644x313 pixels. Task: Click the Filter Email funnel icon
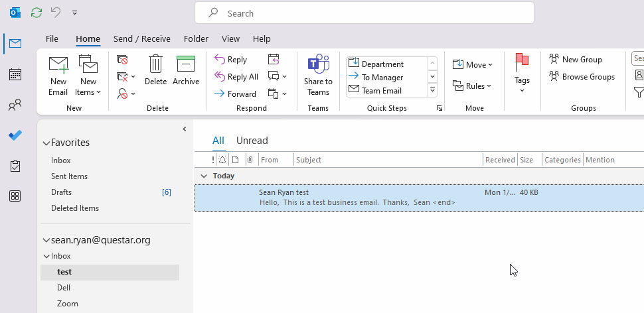point(639,92)
